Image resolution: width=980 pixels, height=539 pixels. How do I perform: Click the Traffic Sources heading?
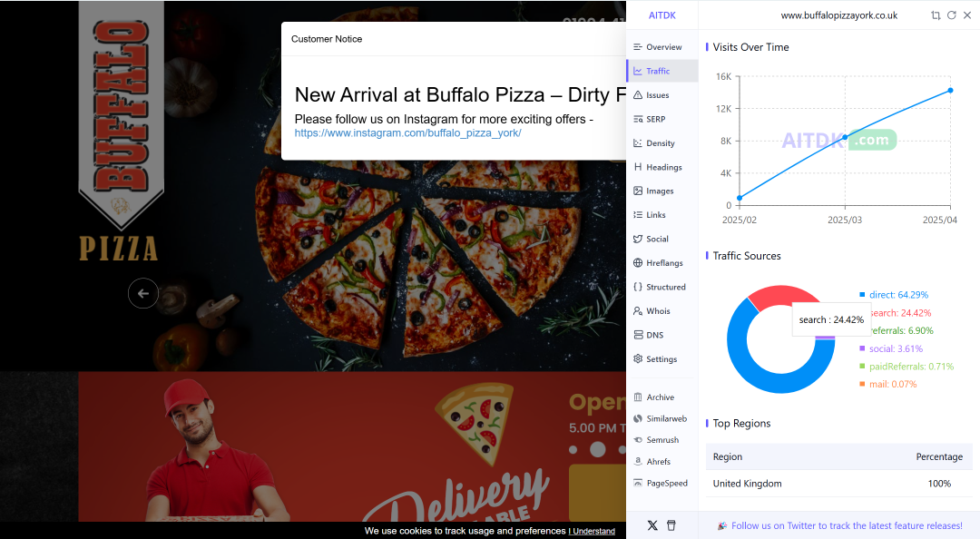[x=747, y=256]
